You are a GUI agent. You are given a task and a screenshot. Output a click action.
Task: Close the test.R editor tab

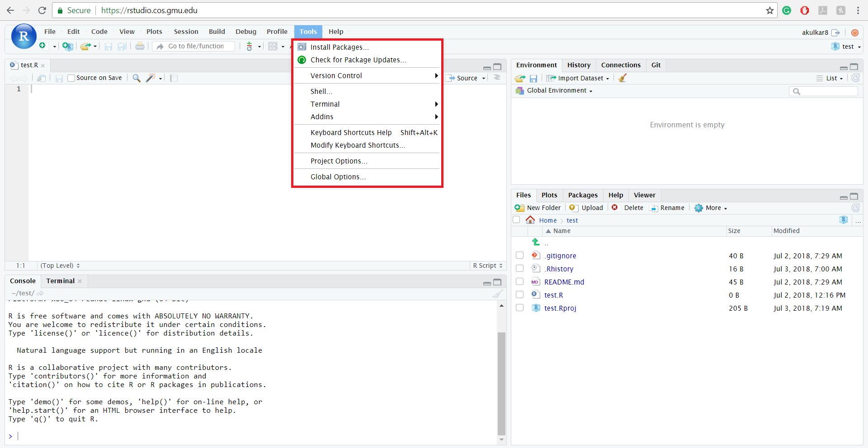point(43,65)
